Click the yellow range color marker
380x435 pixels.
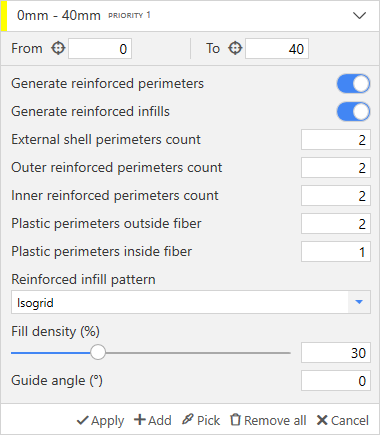pos(4,15)
